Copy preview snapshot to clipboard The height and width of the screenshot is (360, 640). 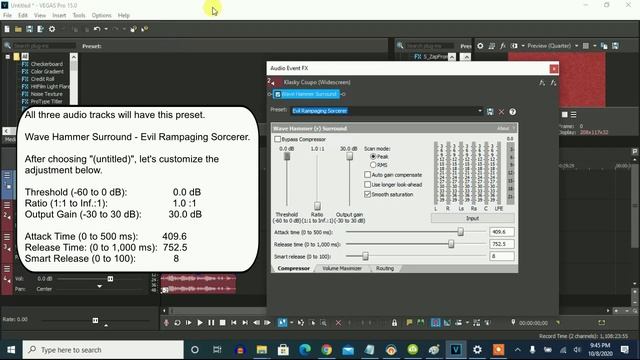[604, 46]
